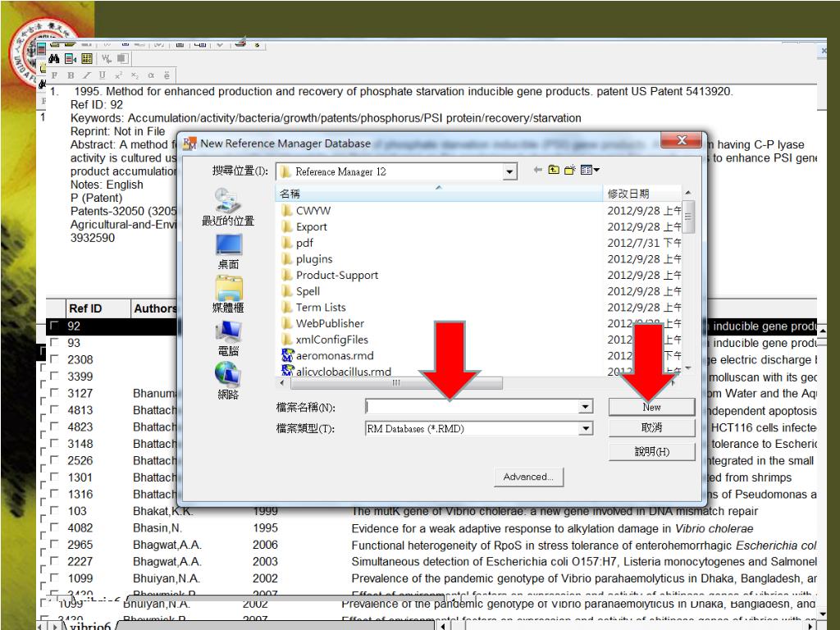Click the grey overlapping pages icon beside the W icon
The width and height of the screenshot is (840, 630).
point(123,58)
